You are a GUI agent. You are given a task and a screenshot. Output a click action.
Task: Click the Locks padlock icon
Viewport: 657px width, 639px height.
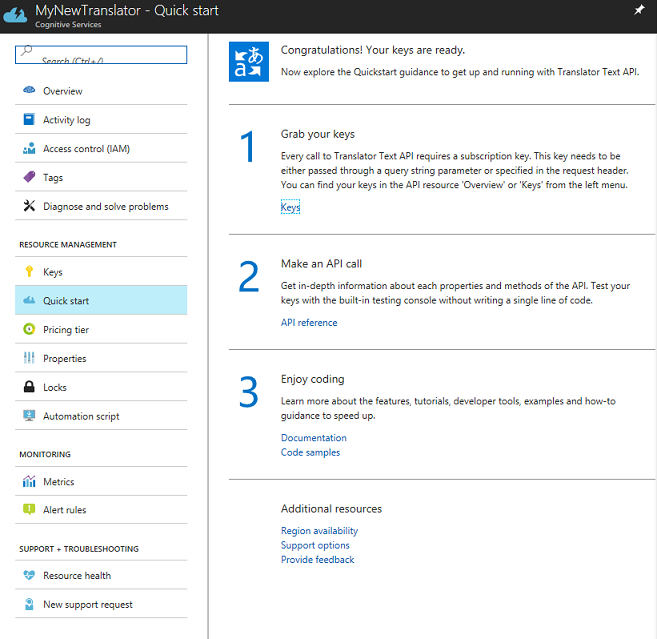point(28,387)
